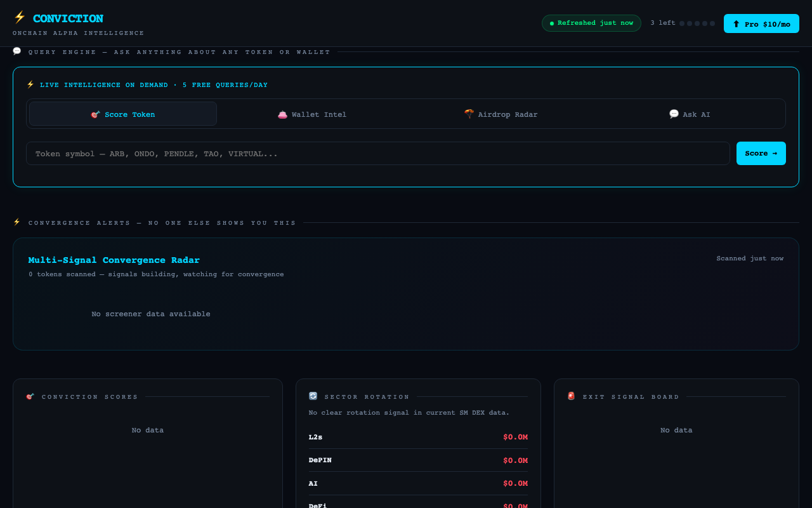
Task: Open the Ask AI tab
Action: [x=690, y=114]
